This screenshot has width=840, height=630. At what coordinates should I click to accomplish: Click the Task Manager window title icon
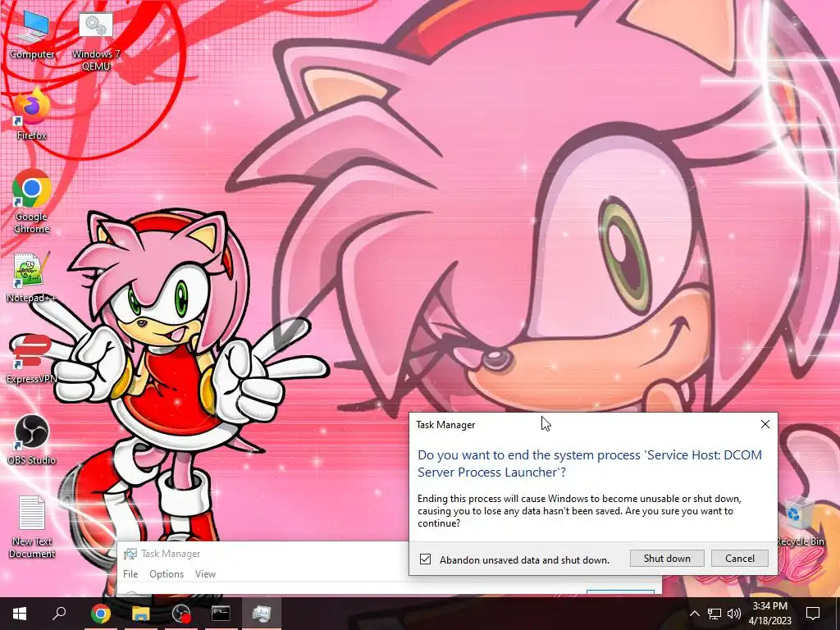pyautogui.click(x=130, y=554)
